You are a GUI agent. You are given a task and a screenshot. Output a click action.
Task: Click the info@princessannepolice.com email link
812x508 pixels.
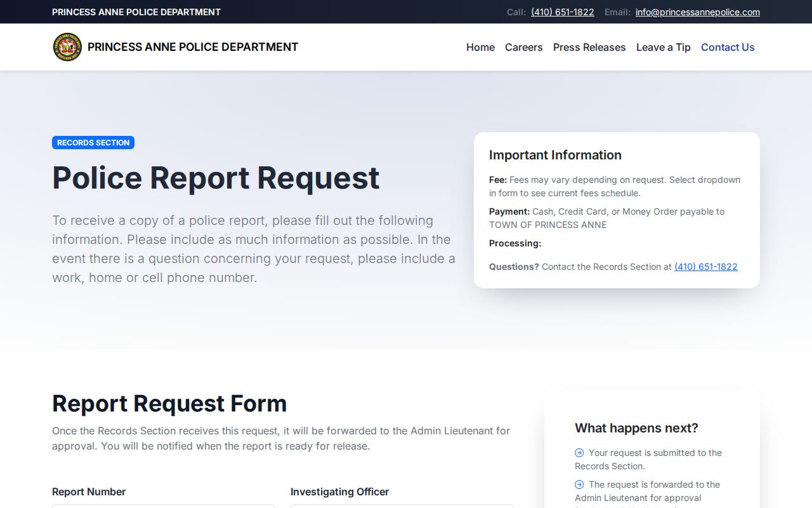pyautogui.click(x=698, y=12)
